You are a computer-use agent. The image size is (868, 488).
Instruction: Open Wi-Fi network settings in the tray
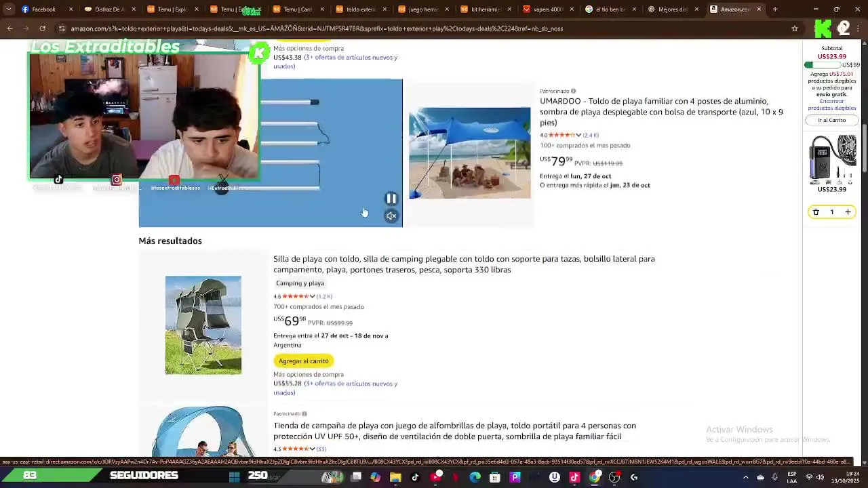(x=808, y=477)
